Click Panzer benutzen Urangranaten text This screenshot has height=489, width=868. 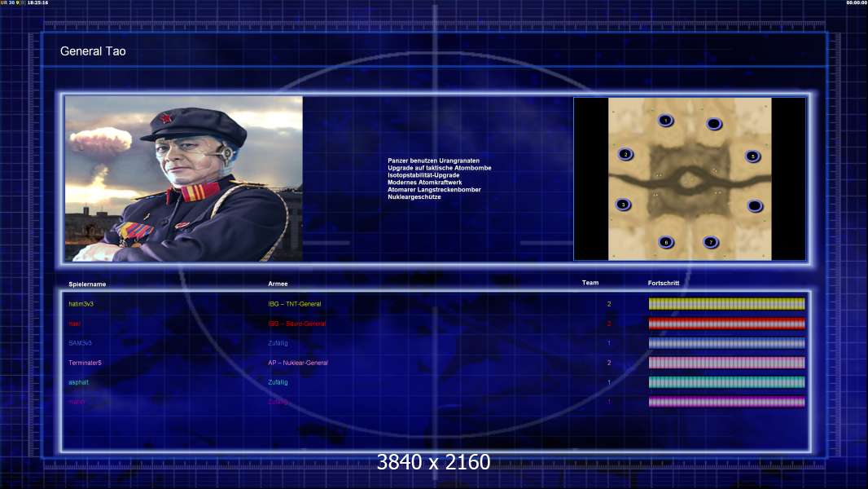(433, 161)
